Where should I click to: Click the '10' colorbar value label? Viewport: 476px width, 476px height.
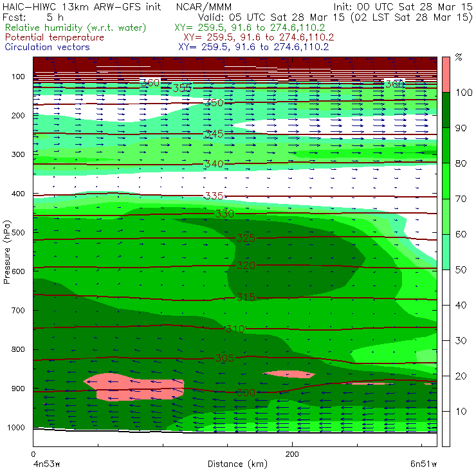[461, 412]
